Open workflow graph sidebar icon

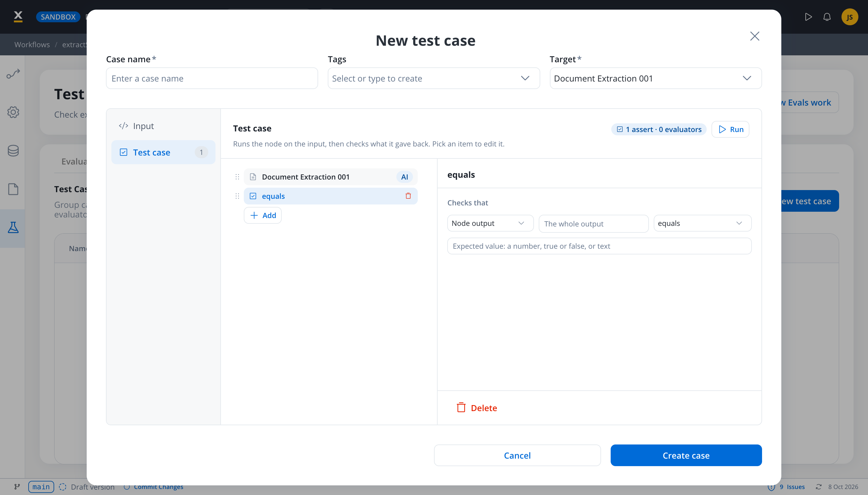click(13, 74)
